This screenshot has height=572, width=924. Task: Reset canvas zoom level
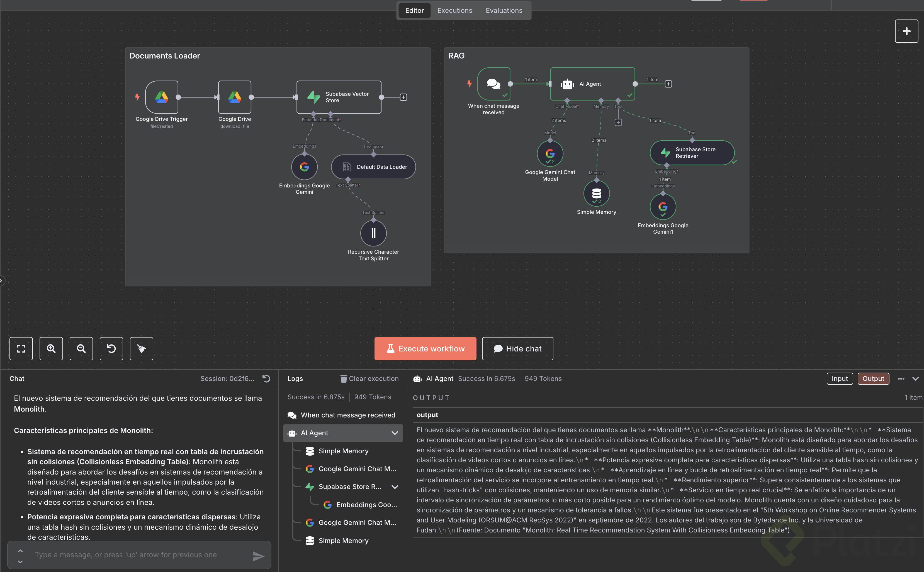pyautogui.click(x=111, y=348)
